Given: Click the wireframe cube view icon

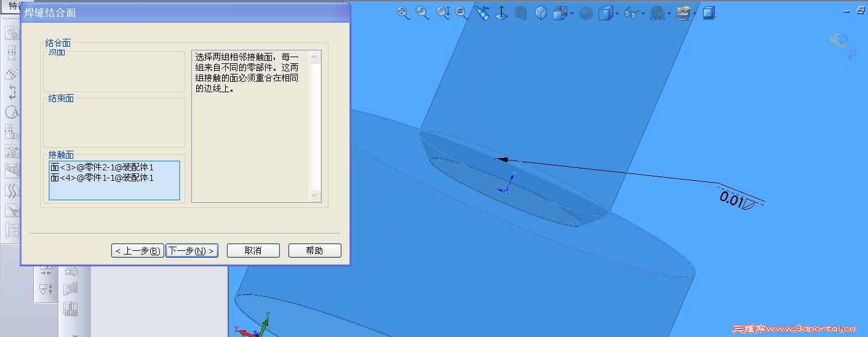Looking at the screenshot, I should 541,13.
